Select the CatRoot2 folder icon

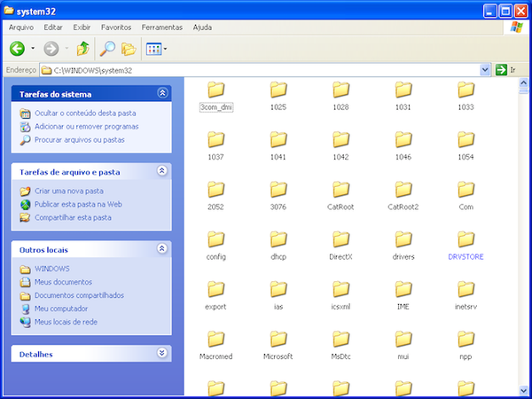coord(403,190)
